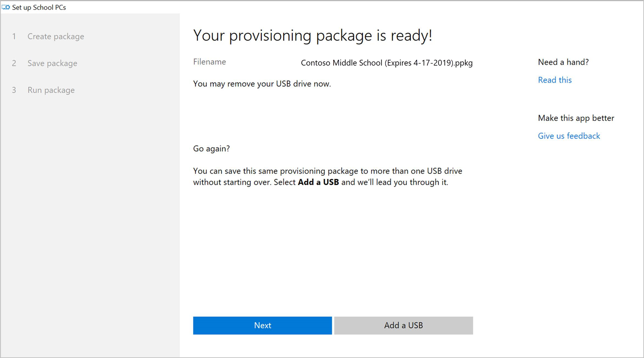Click step number 3 beside Run package
Image resolution: width=644 pixels, height=358 pixels.
click(x=14, y=90)
